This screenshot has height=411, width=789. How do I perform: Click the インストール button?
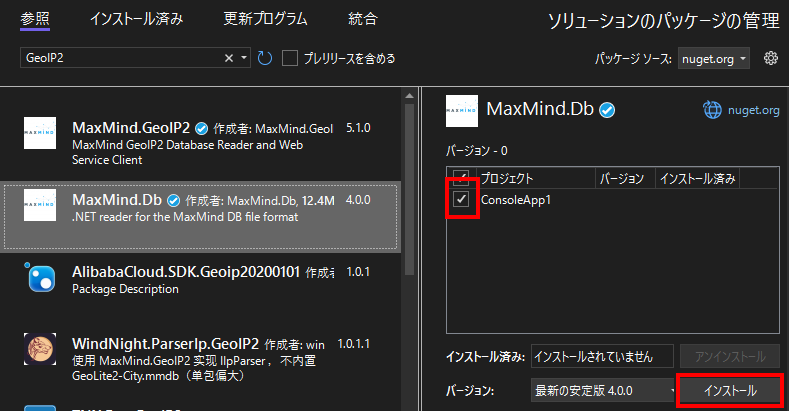[730, 390]
